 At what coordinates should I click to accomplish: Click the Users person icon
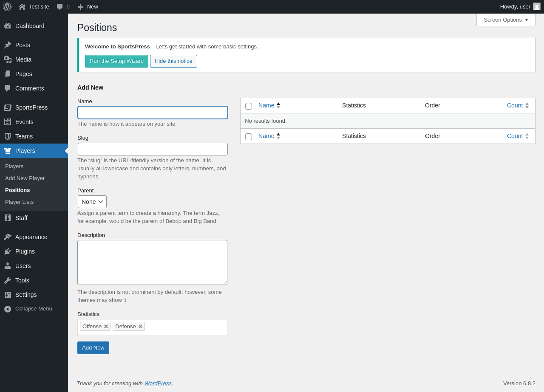click(8, 266)
